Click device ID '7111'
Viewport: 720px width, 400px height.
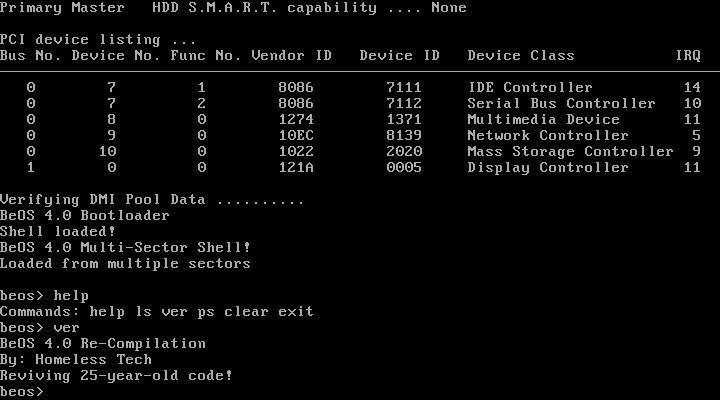click(404, 88)
